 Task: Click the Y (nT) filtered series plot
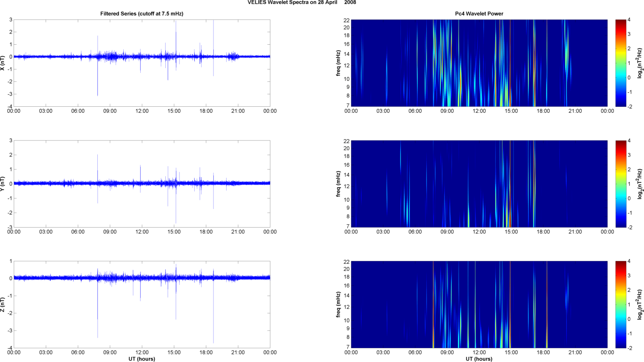(x=142, y=184)
